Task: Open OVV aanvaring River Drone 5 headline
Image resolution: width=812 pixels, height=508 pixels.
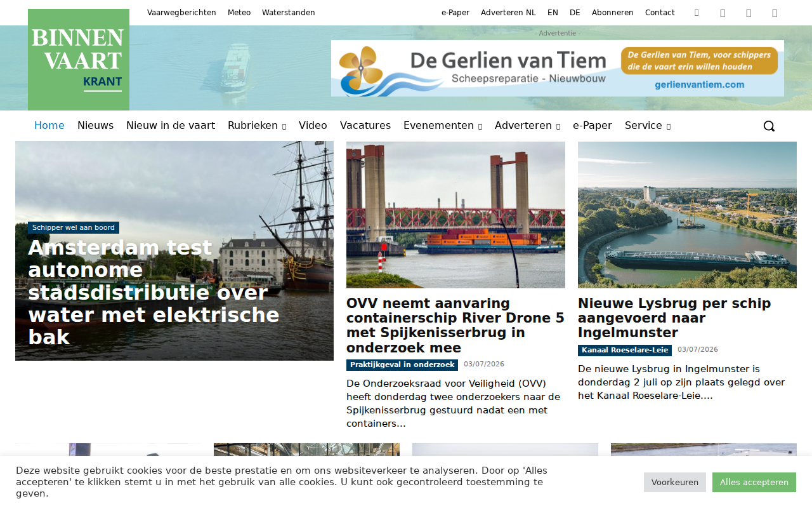Action: (455, 326)
